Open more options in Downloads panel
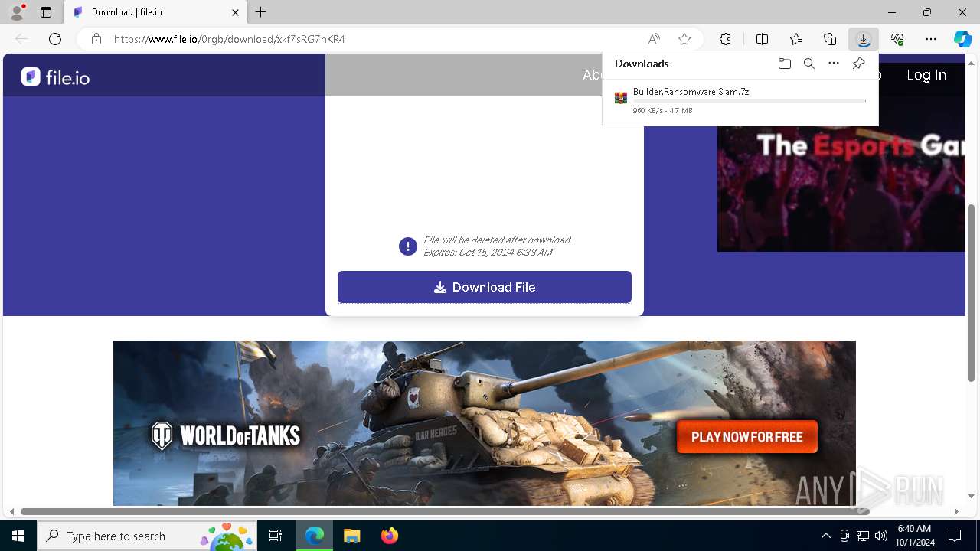Viewport: 980px width, 551px height. tap(834, 64)
